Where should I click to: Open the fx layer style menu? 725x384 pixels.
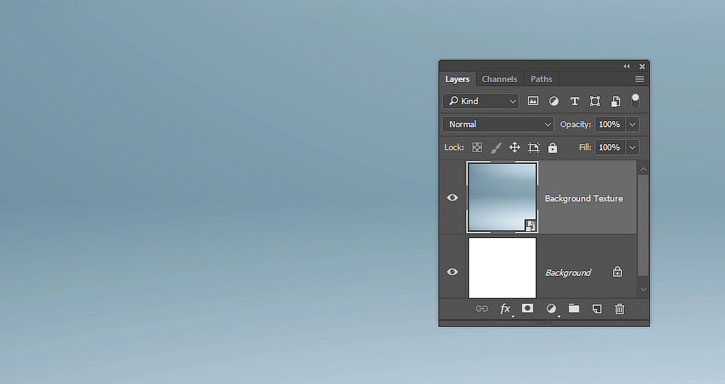pos(505,309)
